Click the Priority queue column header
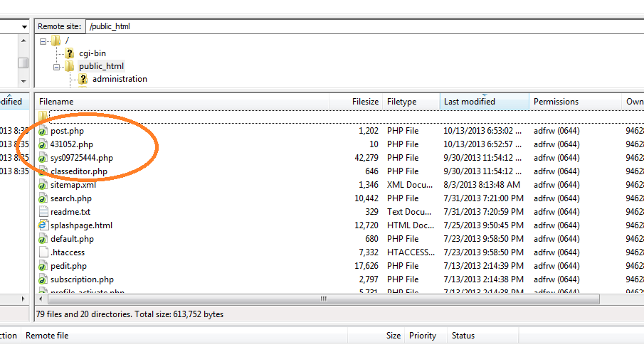Viewport: 644px width, 347px height. point(426,336)
